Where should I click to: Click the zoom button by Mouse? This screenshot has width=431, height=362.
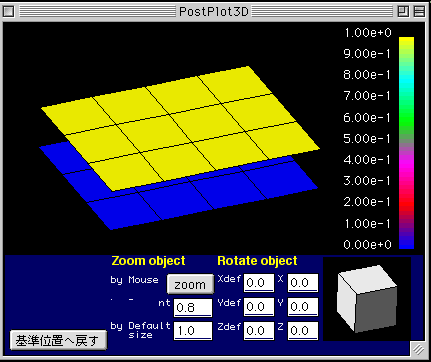(190, 284)
